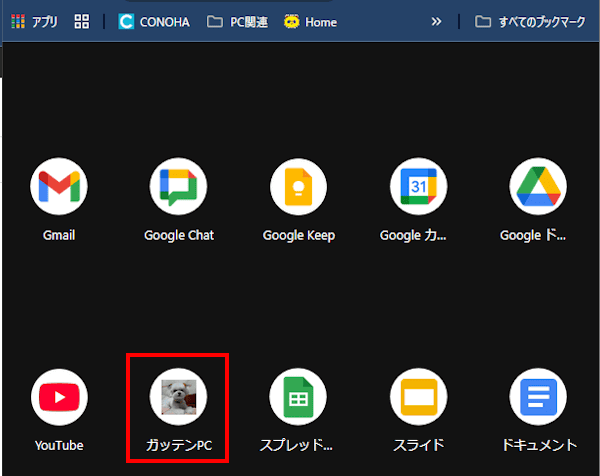
Task: Open the ガッテンPC dog photo shortcut
Action: (178, 397)
